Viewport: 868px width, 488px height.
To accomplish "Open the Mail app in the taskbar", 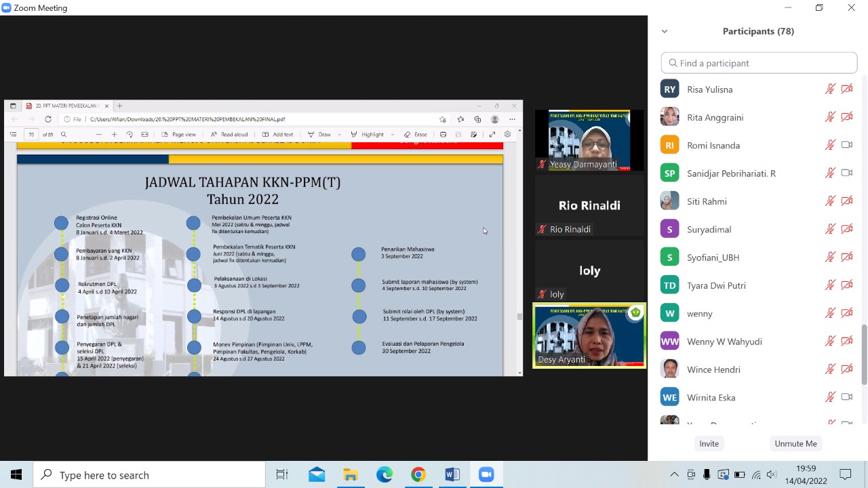I will 317,474.
